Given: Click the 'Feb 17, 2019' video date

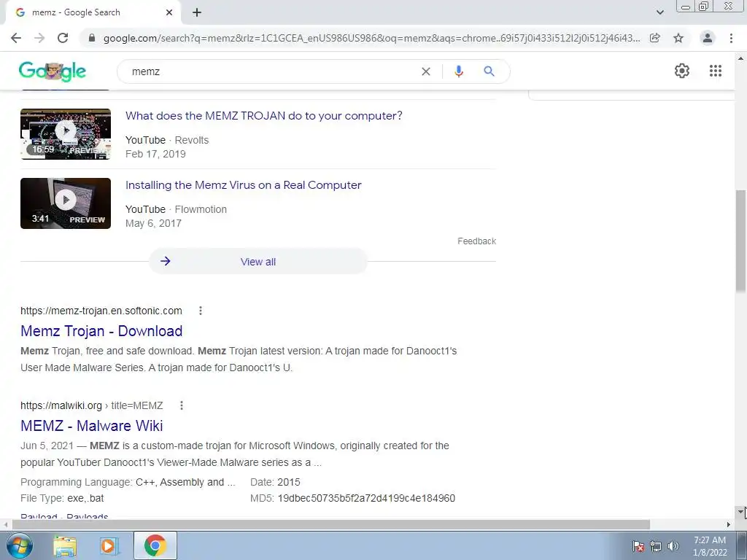Looking at the screenshot, I should (x=155, y=155).
